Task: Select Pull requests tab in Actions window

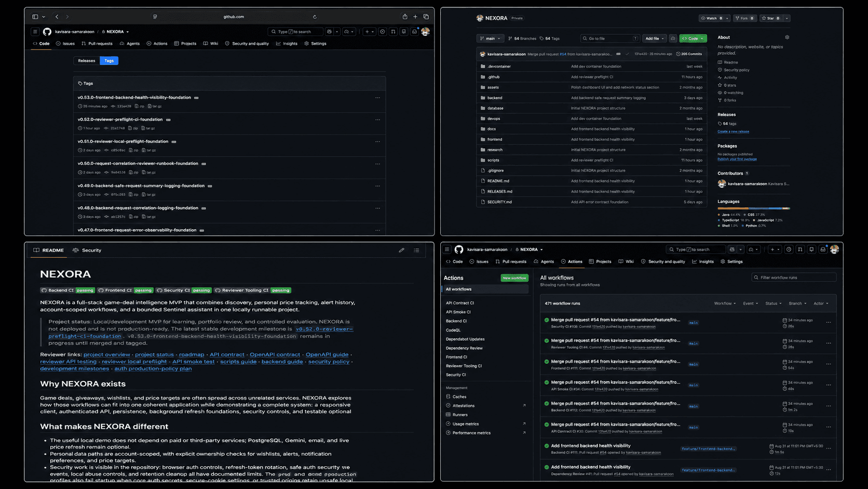Action: click(511, 261)
